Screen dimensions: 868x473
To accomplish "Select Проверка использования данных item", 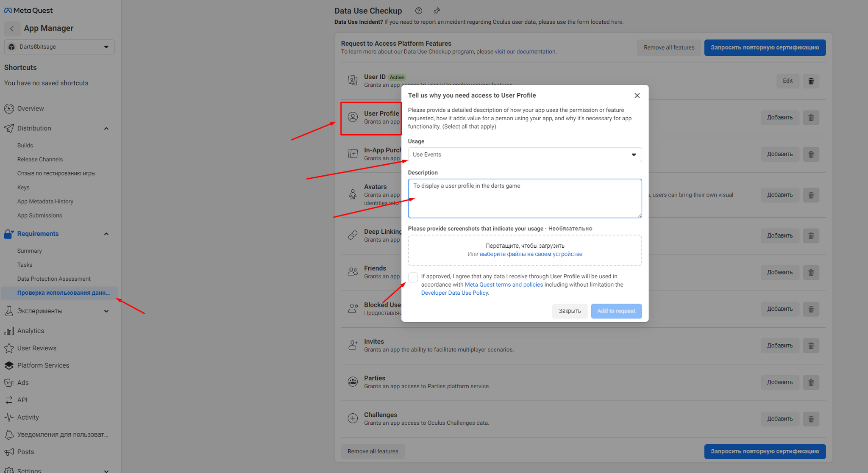I will point(59,293).
